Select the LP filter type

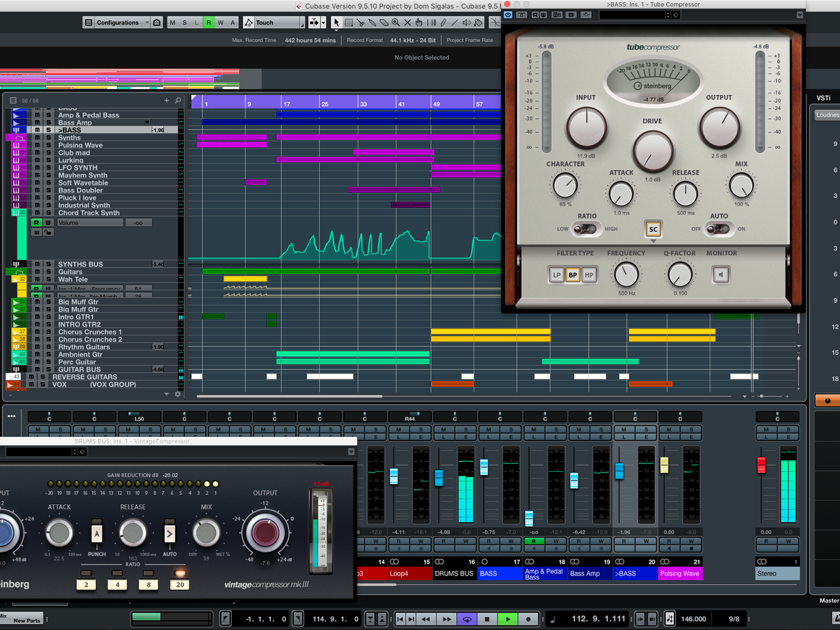[x=556, y=275]
